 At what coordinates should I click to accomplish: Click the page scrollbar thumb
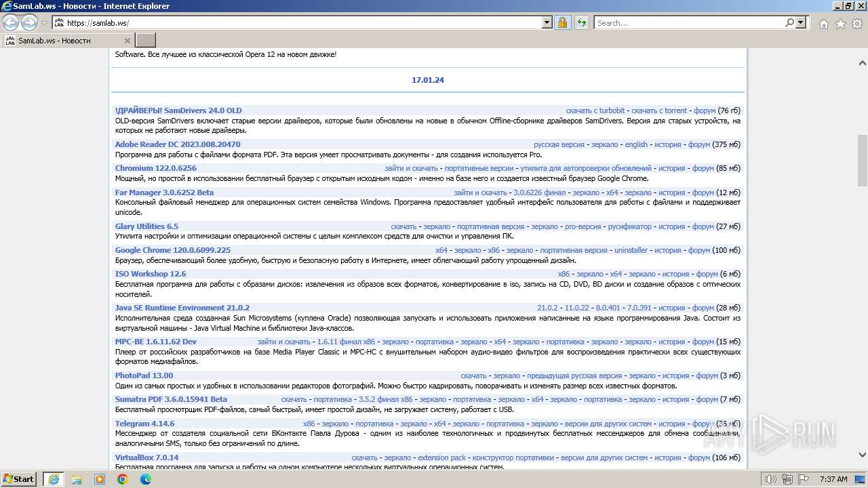coord(862,160)
